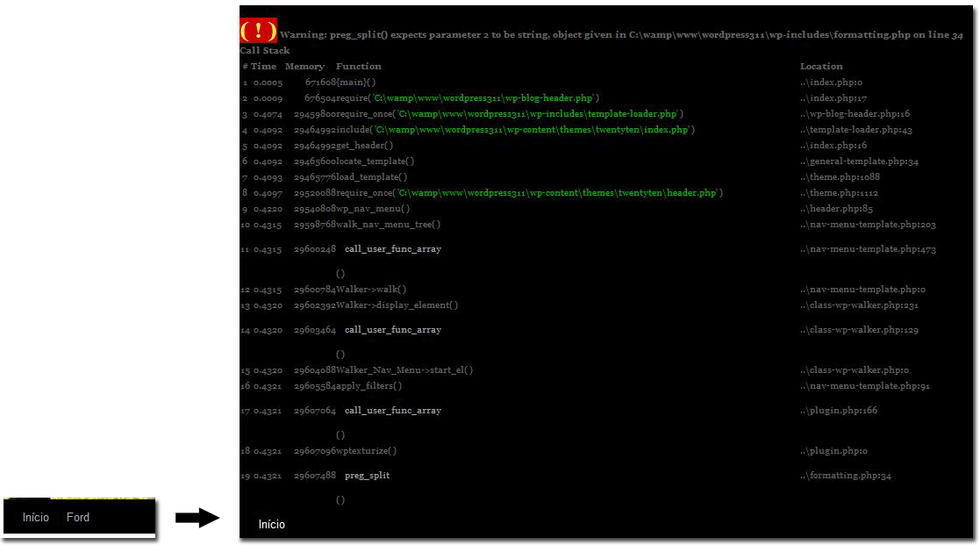Click the Início link below the call stack

click(x=272, y=524)
